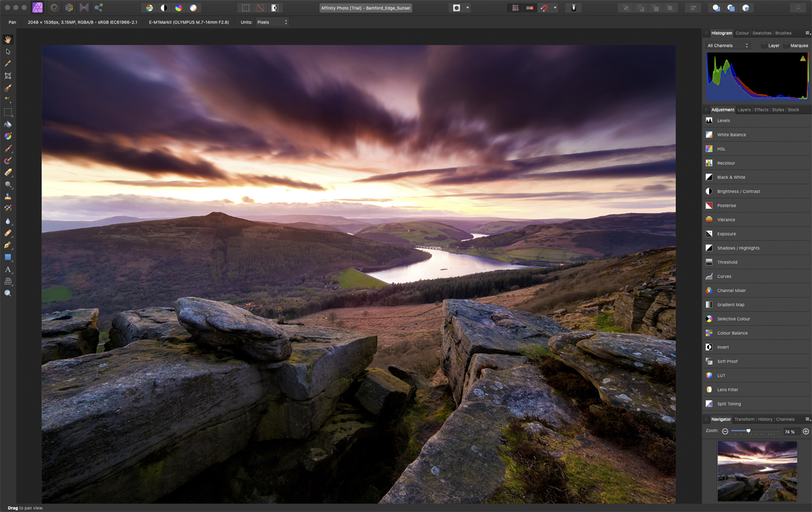Open the Swatches tab

[761, 33]
